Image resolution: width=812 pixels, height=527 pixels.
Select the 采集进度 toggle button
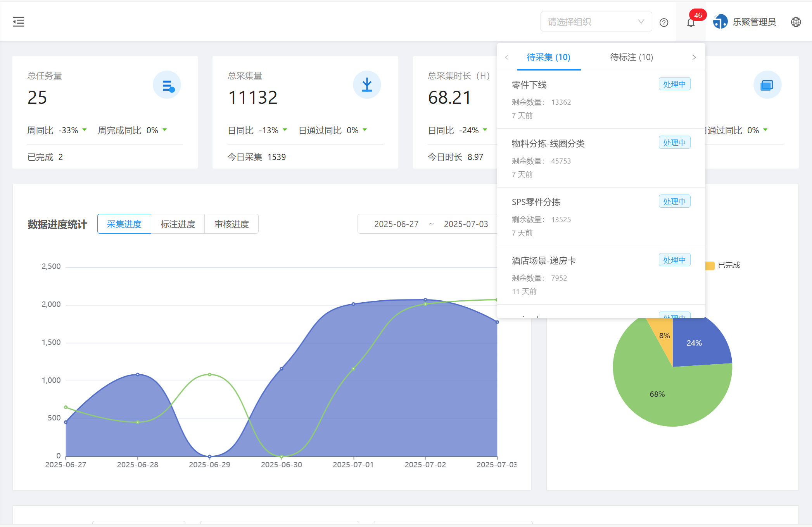tap(124, 224)
